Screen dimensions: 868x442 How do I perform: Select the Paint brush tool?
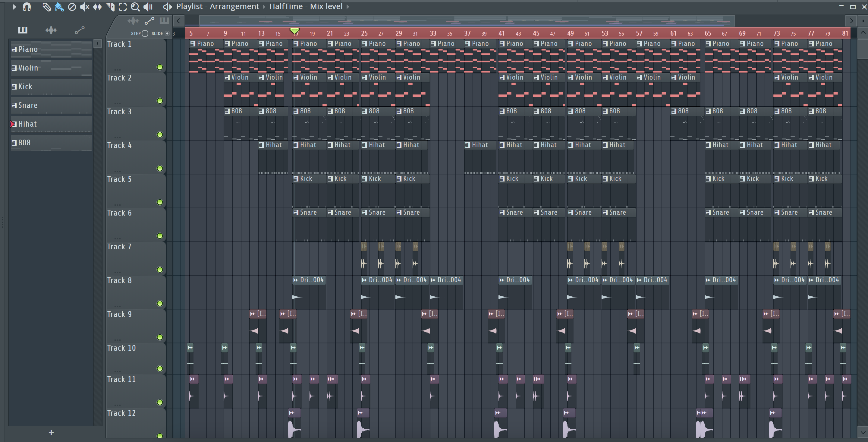pyautogui.click(x=59, y=7)
